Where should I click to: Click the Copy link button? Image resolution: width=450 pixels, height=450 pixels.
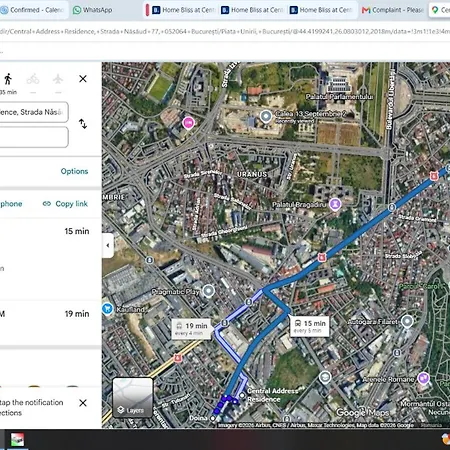65,204
